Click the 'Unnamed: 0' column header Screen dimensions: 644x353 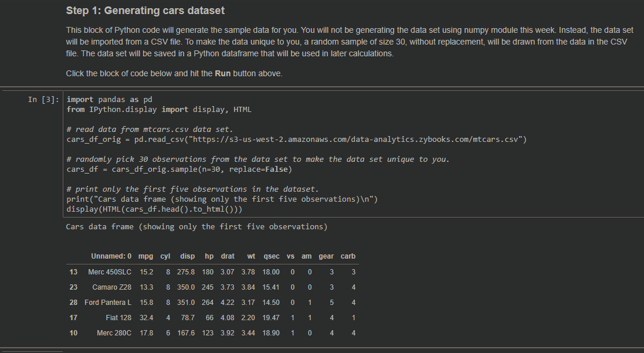coord(111,256)
